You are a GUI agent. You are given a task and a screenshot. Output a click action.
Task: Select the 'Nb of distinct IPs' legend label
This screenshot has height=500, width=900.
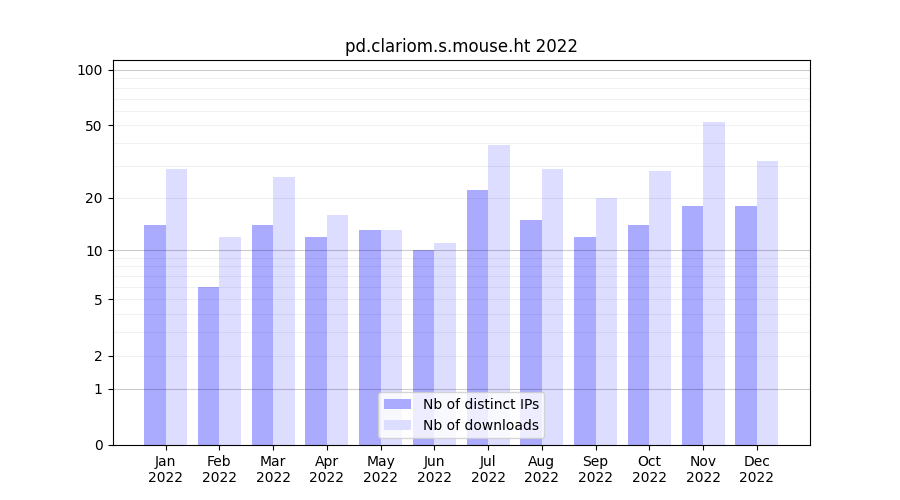click(480, 404)
